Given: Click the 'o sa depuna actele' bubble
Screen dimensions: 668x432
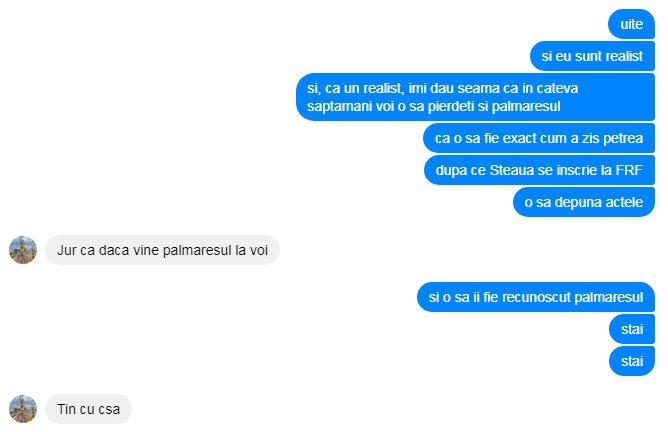Looking at the screenshot, I should 584,202.
